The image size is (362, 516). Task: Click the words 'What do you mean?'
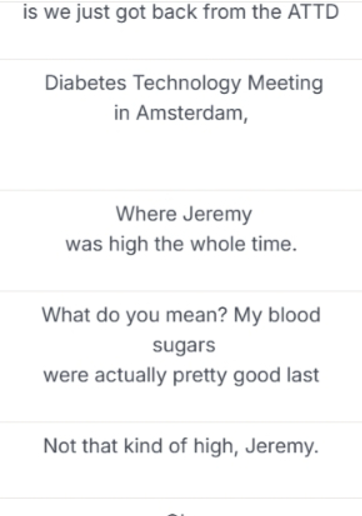135,315
